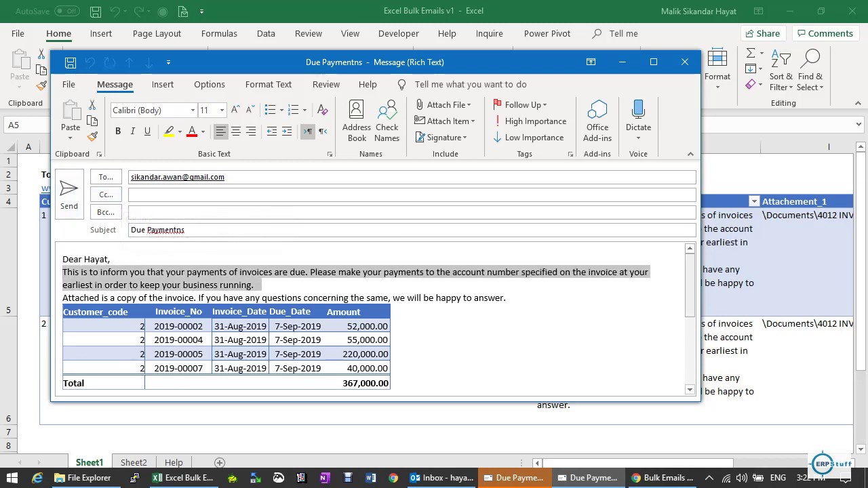
Task: Switch to Format Text tab
Action: click(x=269, y=85)
